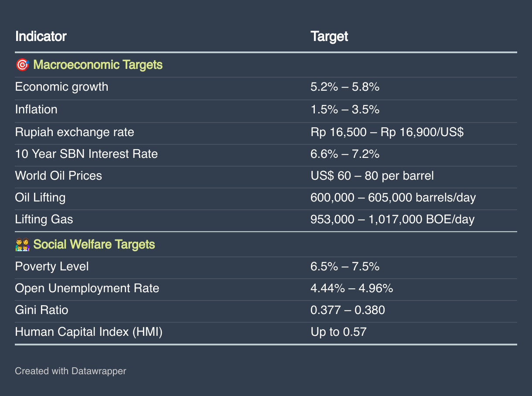The height and width of the screenshot is (396, 532).
Task: Click the Inflation indicator label
Action: (x=36, y=109)
